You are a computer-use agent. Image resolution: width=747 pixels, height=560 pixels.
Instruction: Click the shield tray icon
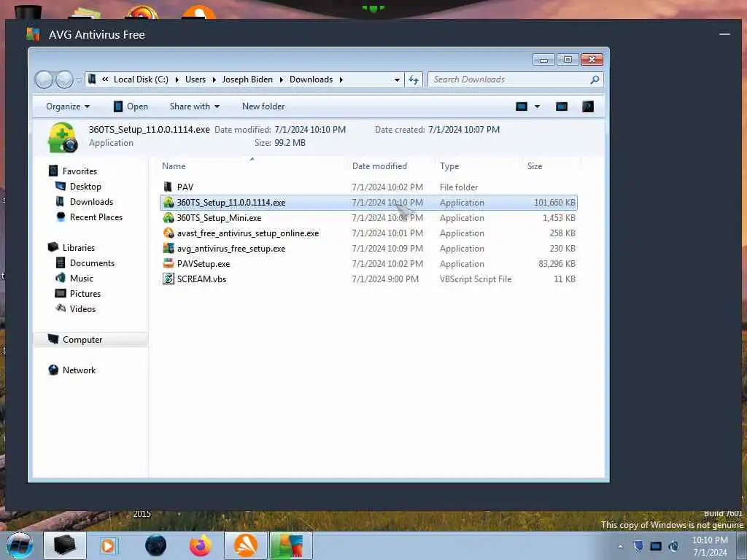tap(638, 546)
